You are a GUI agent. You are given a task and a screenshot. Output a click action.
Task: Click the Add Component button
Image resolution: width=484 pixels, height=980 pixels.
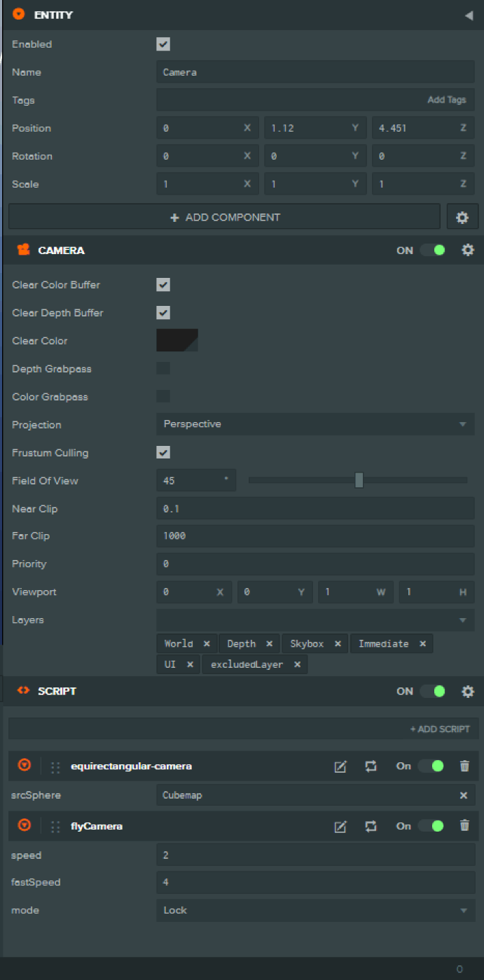tap(224, 217)
